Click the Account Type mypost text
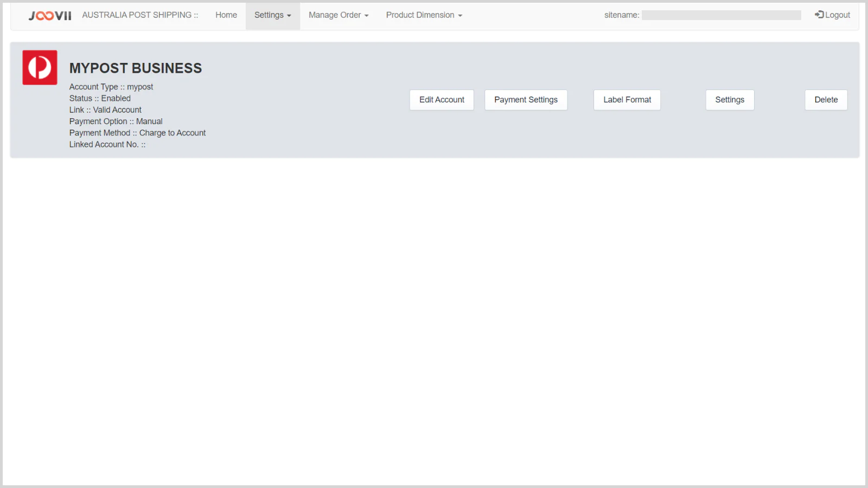The height and width of the screenshot is (488, 868). (x=111, y=87)
